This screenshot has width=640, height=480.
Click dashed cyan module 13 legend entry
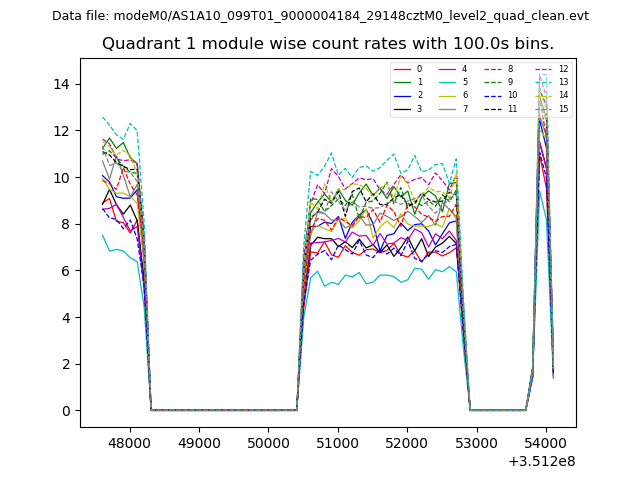tap(552, 82)
